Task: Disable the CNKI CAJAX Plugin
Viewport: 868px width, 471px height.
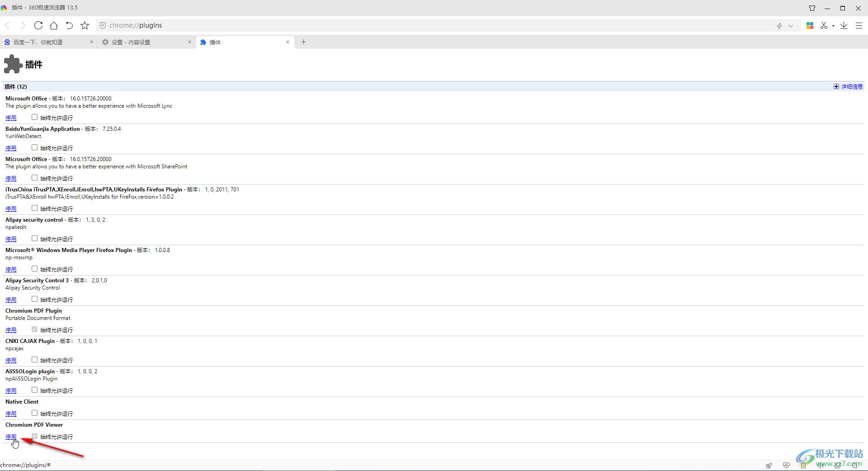Action: 11,361
